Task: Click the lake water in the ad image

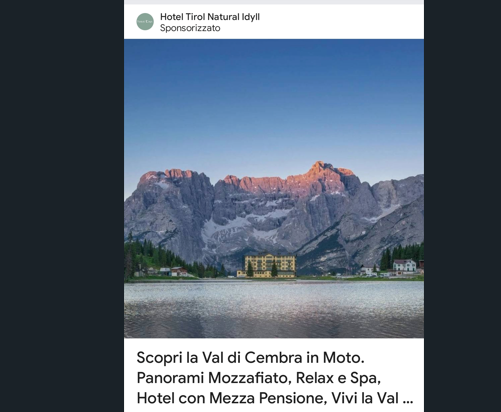Action: 274,309
